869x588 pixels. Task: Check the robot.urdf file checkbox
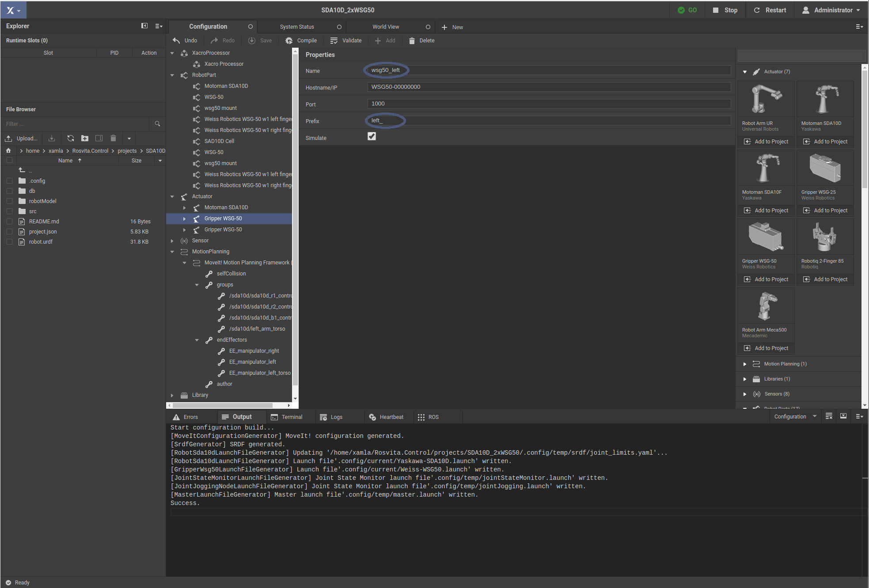coord(9,242)
